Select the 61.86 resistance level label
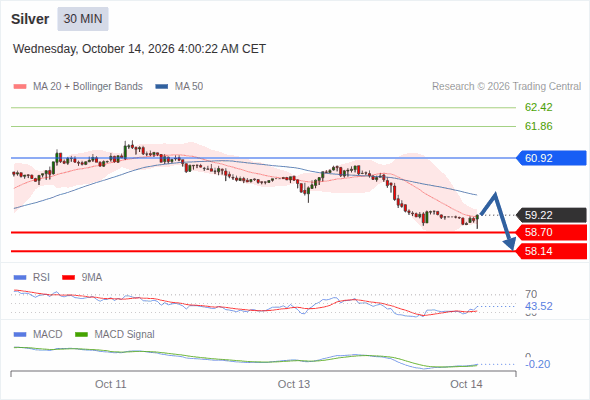 pyautogui.click(x=538, y=126)
